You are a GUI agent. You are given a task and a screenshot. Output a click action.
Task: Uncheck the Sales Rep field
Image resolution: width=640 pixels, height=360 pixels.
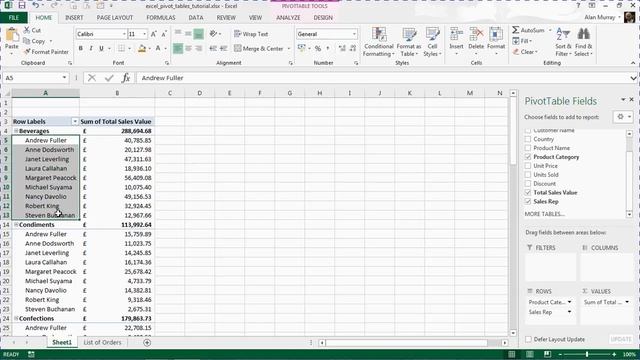point(528,202)
